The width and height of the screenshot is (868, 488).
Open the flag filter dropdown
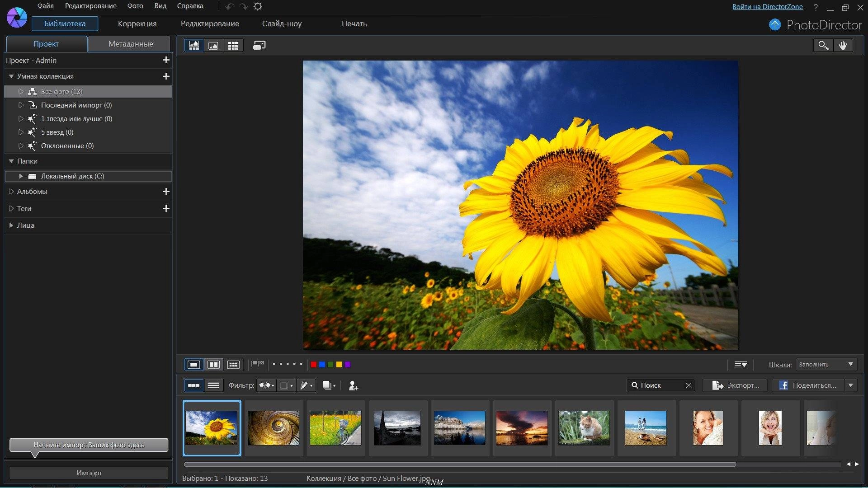[x=266, y=385]
